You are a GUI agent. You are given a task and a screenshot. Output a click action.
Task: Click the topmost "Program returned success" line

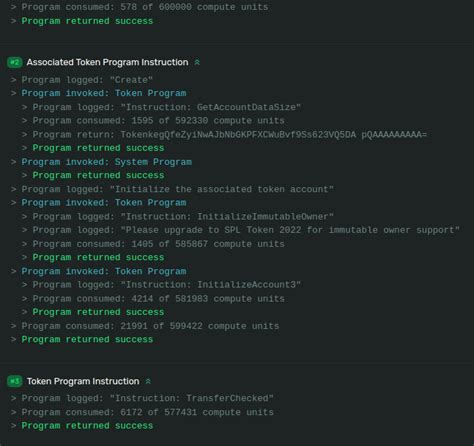[87, 21]
